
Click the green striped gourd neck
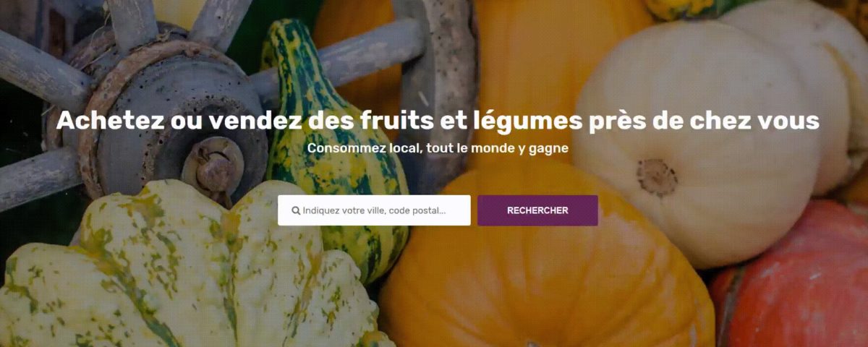(294, 65)
